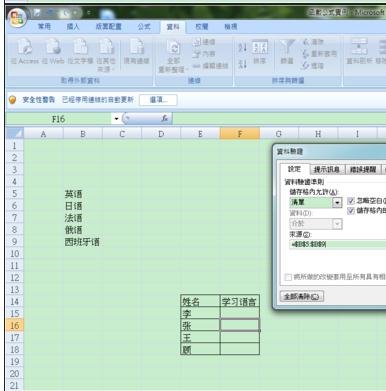This screenshot has width=386, height=391.
Task: Click the Select All corner triangle
Action: tap(15, 133)
